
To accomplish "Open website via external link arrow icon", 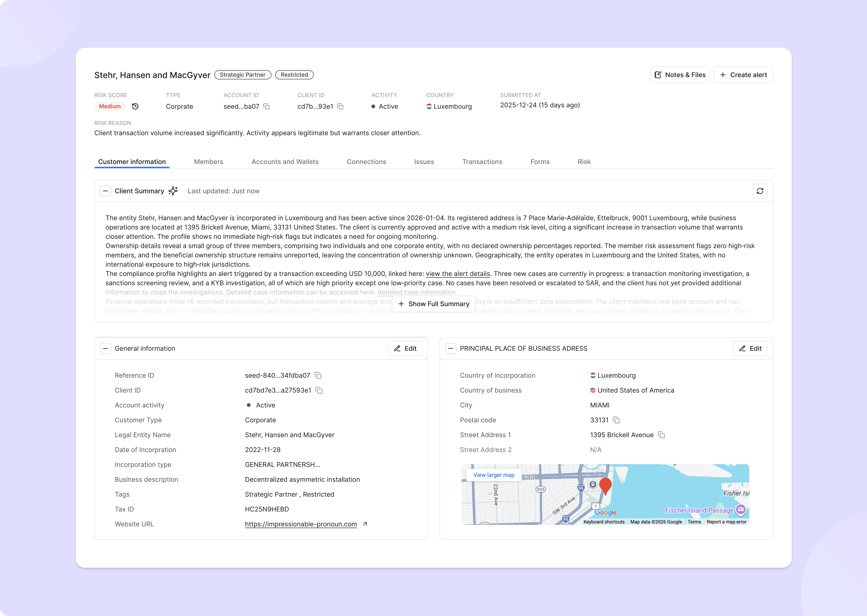I will pyautogui.click(x=365, y=524).
